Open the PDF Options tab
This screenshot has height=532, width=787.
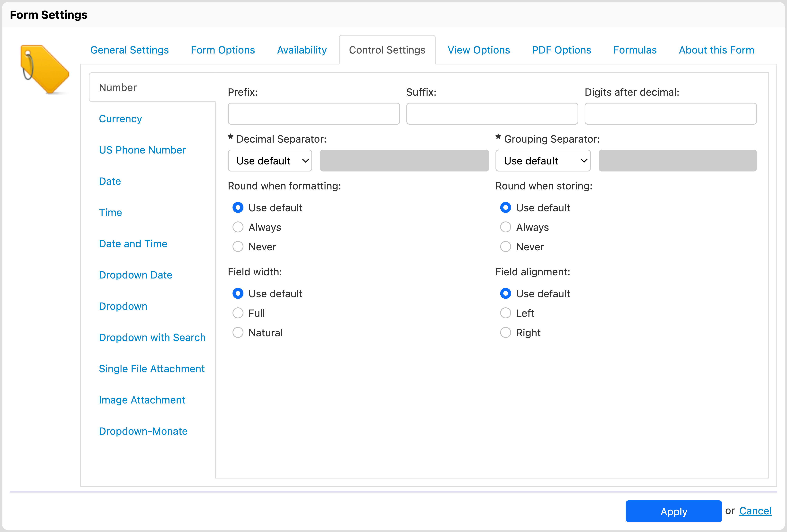[561, 50]
